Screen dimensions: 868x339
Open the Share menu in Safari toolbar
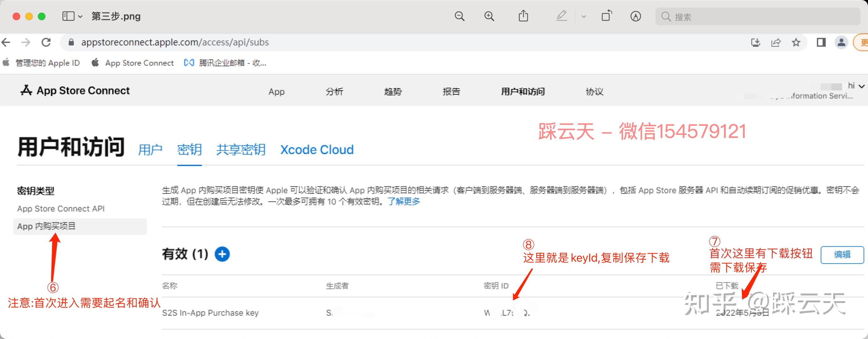(523, 16)
